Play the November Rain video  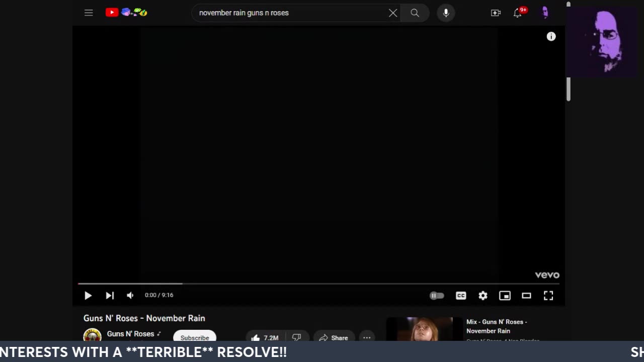pyautogui.click(x=88, y=296)
